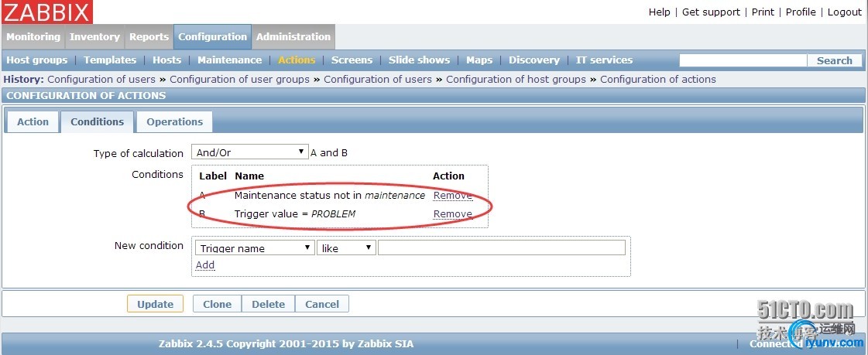This screenshot has width=868, height=355.
Task: Remove the Trigger value condition
Action: click(x=453, y=214)
